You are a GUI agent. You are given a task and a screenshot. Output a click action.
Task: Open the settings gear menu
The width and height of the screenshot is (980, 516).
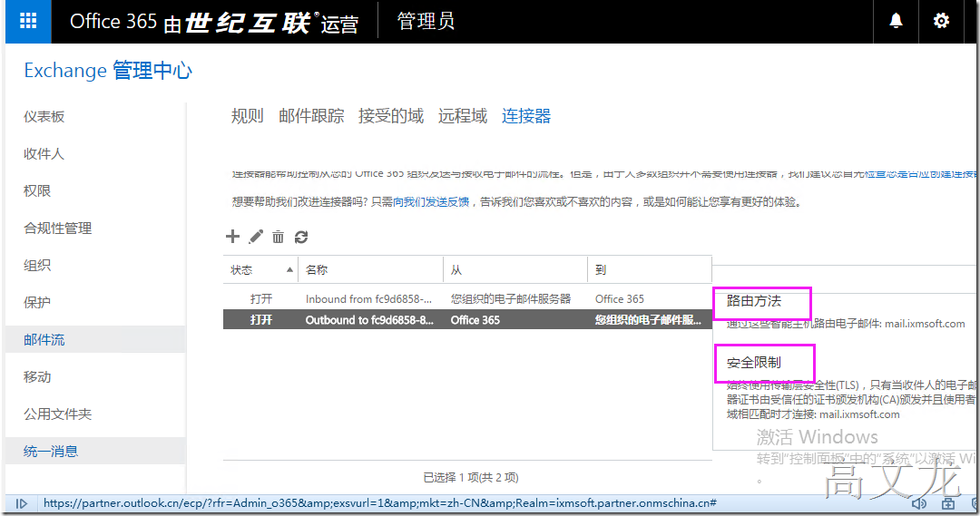[941, 21]
